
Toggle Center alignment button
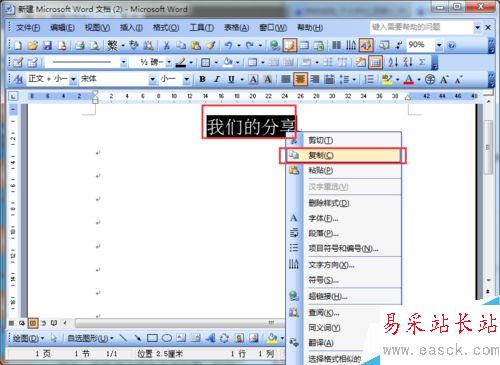click(x=300, y=79)
